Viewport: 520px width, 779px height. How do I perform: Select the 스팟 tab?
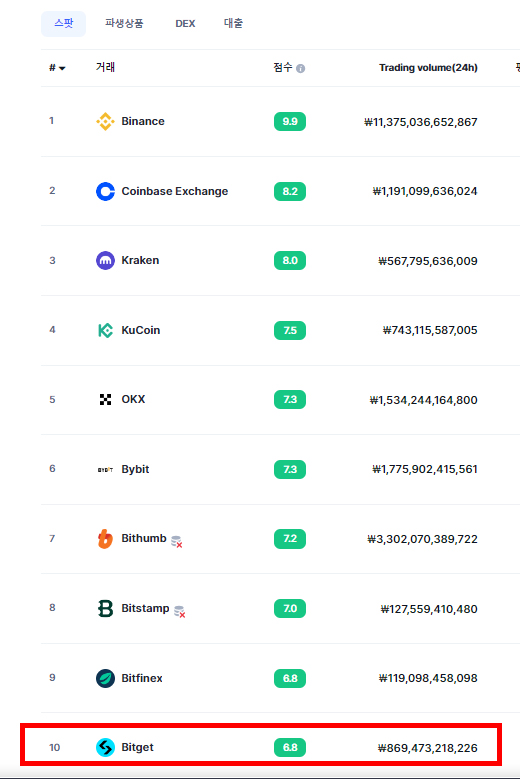(x=64, y=23)
